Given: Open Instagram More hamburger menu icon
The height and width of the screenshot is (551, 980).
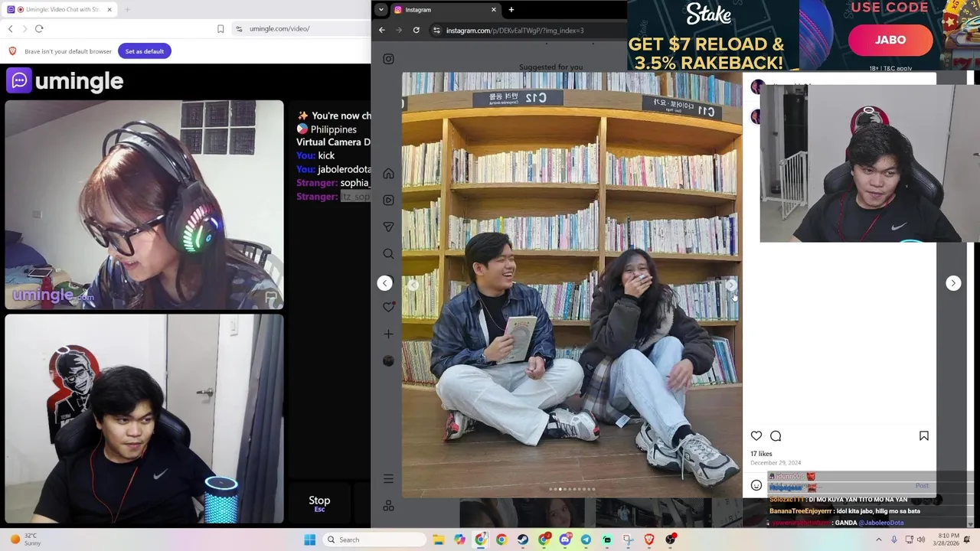Looking at the screenshot, I should [x=388, y=479].
